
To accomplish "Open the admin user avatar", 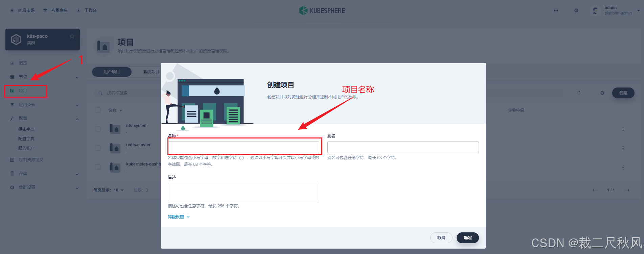I will [x=595, y=10].
